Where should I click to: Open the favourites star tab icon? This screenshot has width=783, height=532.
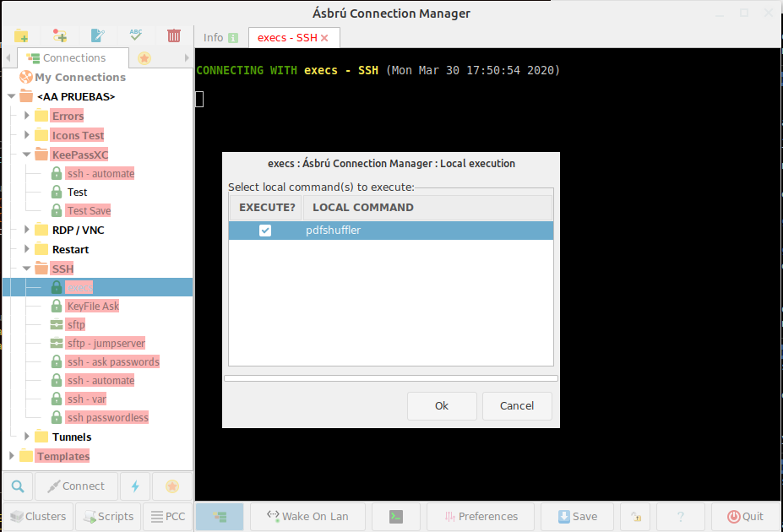tap(144, 58)
